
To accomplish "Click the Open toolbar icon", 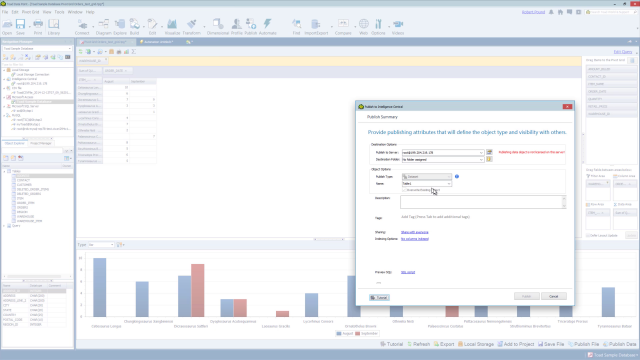I will point(7,27).
